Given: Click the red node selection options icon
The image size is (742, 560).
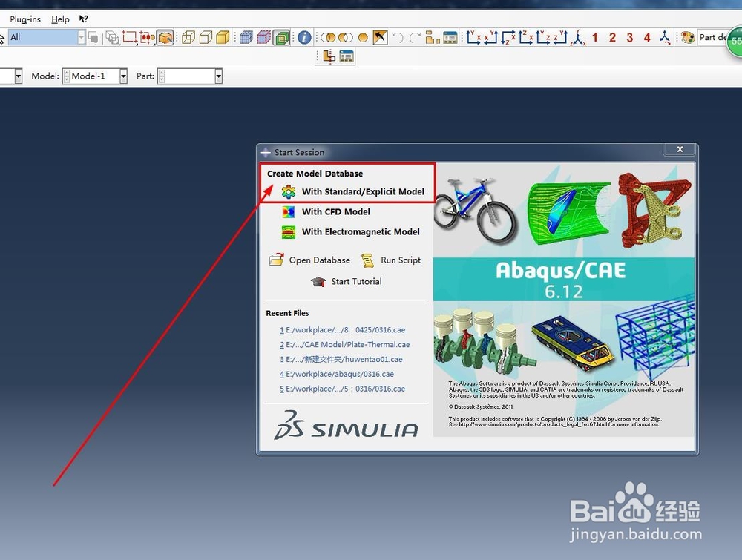Looking at the screenshot, I should coord(147,37).
